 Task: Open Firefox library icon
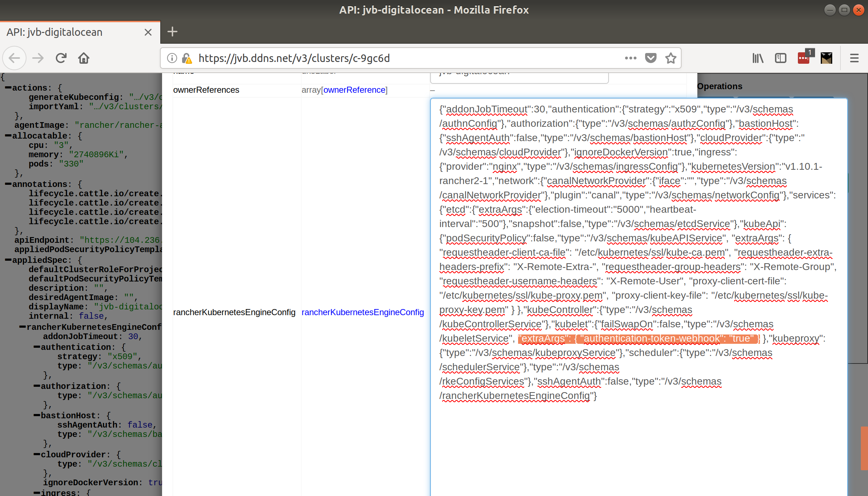tap(757, 58)
